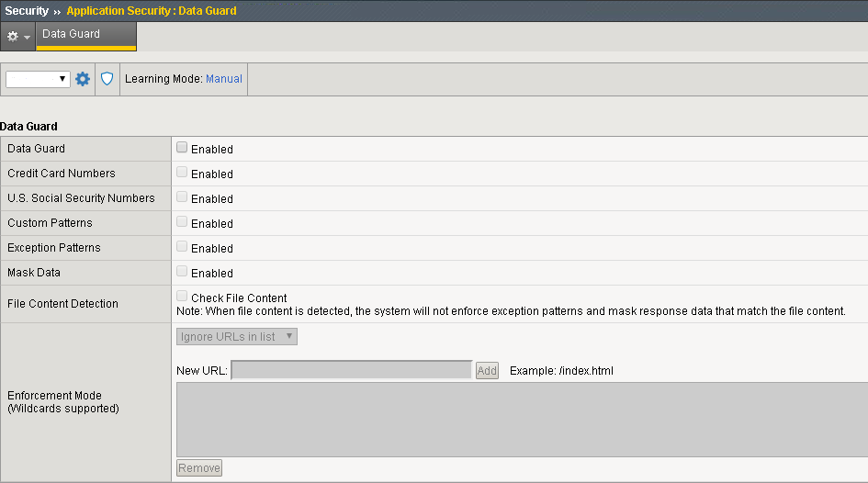This screenshot has height=483, width=868.
Task: Click the Enforcement Mode (Wildcards supported) label
Action: point(63,402)
